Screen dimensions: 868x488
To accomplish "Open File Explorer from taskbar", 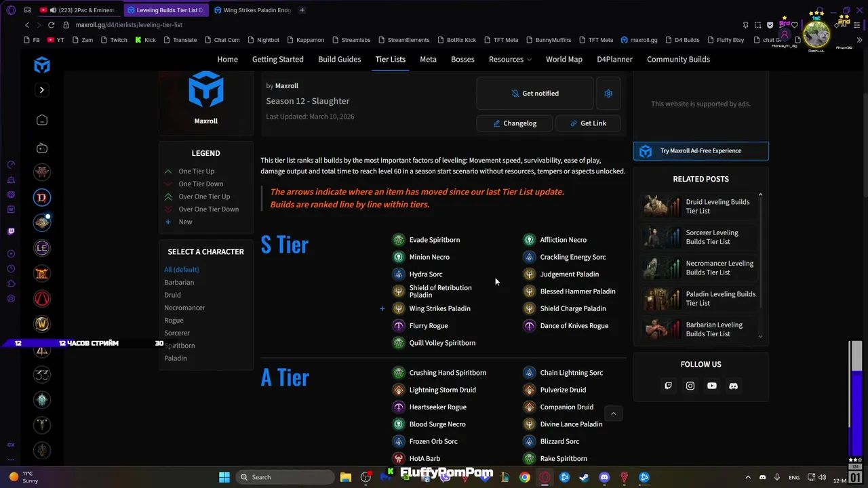I will point(345,477).
